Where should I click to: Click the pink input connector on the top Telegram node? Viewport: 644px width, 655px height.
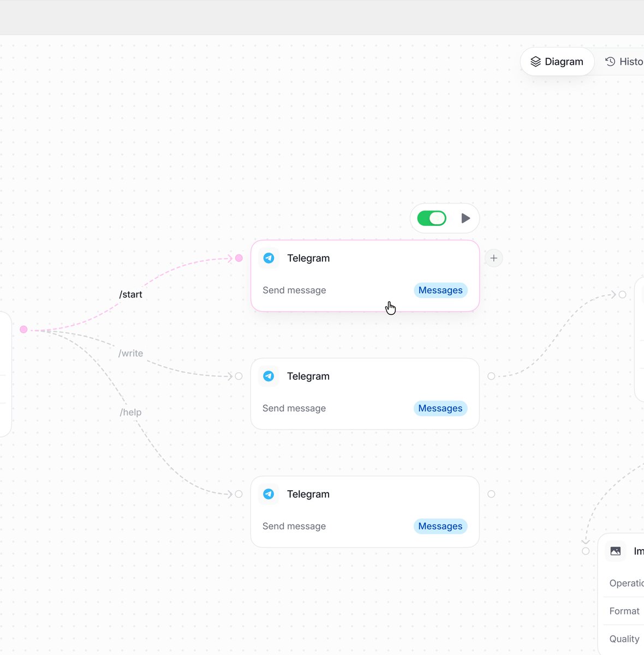pos(238,258)
